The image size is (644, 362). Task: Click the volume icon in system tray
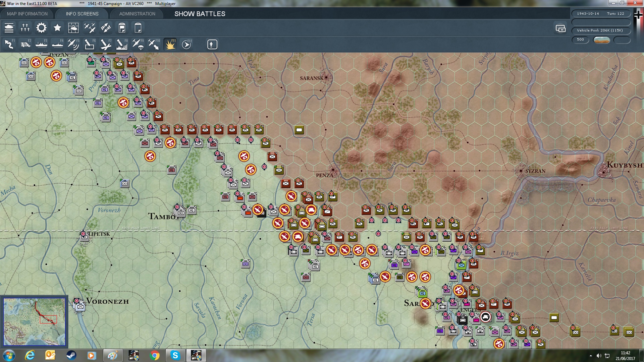[599, 356]
